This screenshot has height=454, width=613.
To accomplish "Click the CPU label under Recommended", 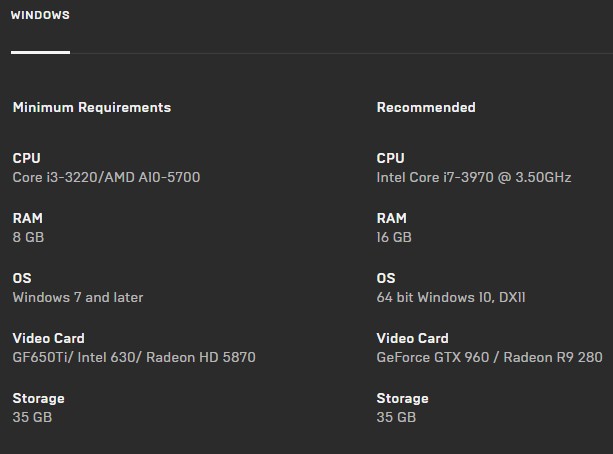I will (390, 158).
